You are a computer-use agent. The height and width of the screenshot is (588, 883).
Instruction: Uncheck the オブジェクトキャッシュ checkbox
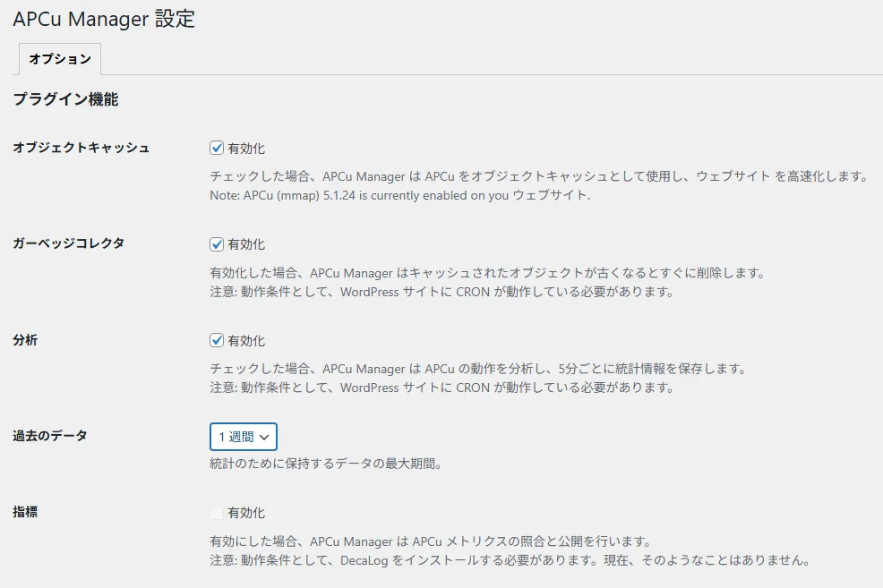(217, 149)
